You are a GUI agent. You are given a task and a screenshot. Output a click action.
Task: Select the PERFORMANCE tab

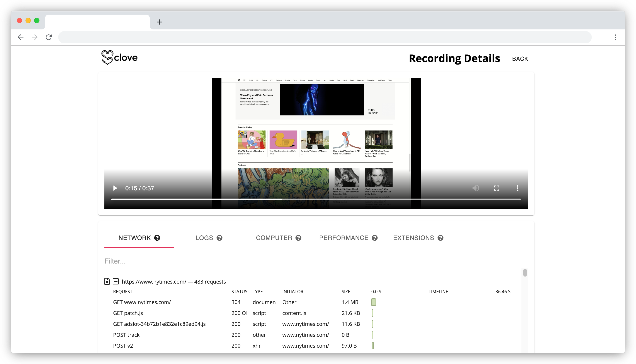point(348,238)
